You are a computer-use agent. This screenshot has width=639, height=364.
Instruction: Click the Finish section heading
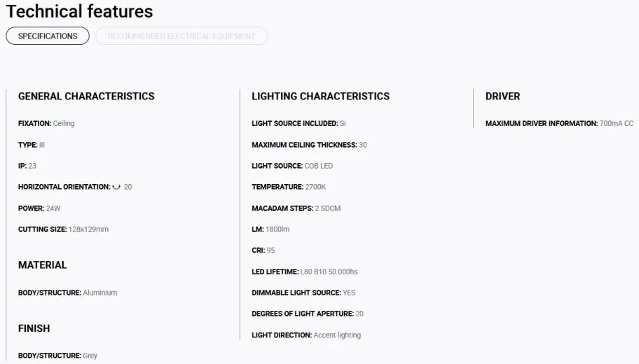click(x=34, y=328)
